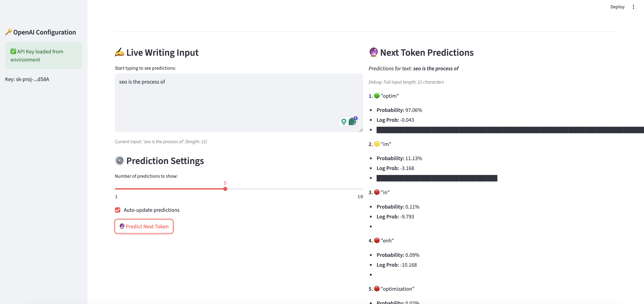Open the three-dot menu beside Deploy

click(x=633, y=7)
